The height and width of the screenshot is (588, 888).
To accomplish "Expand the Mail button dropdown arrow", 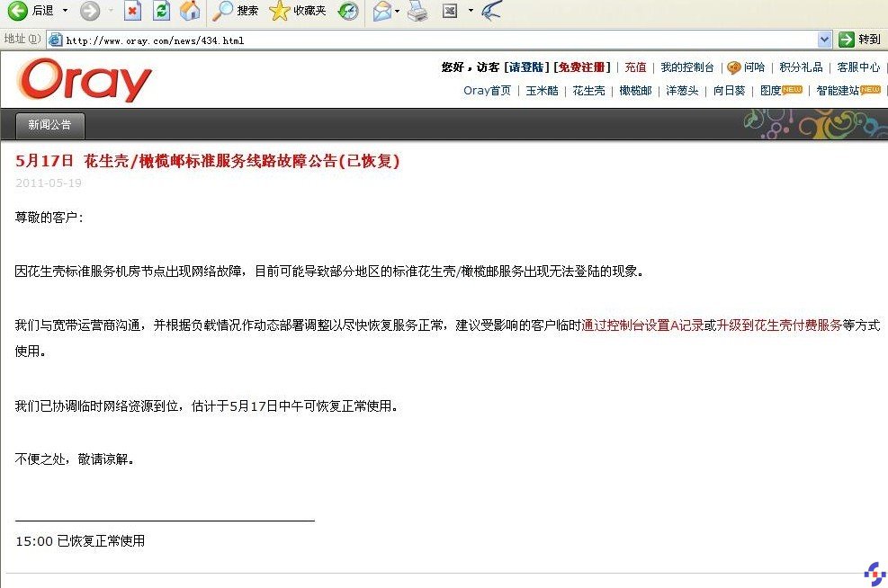I will (397, 10).
